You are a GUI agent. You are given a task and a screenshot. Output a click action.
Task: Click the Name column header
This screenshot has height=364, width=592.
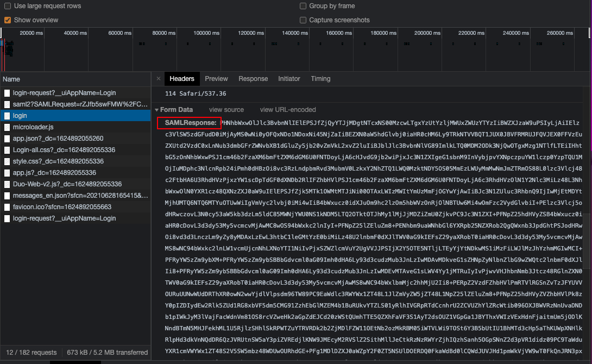click(11, 79)
